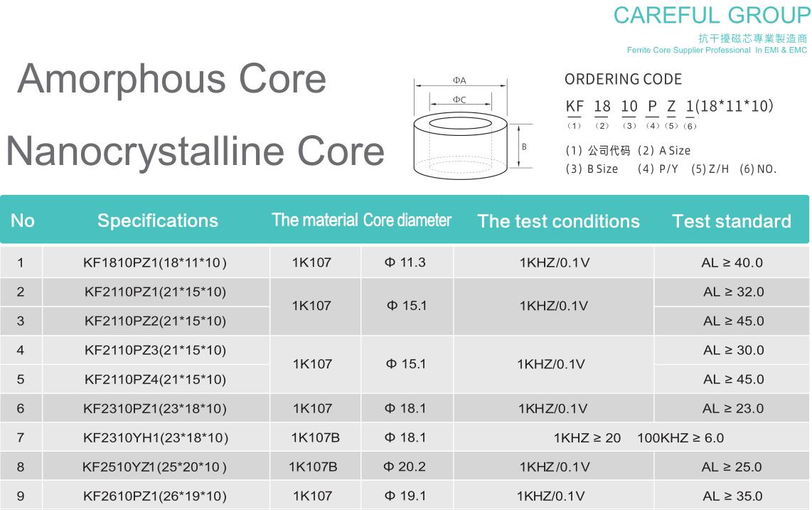The width and height of the screenshot is (812, 510).
Task: Select the KF1810PZ1(18*11*10) specification cell
Action: pyautogui.click(x=155, y=262)
